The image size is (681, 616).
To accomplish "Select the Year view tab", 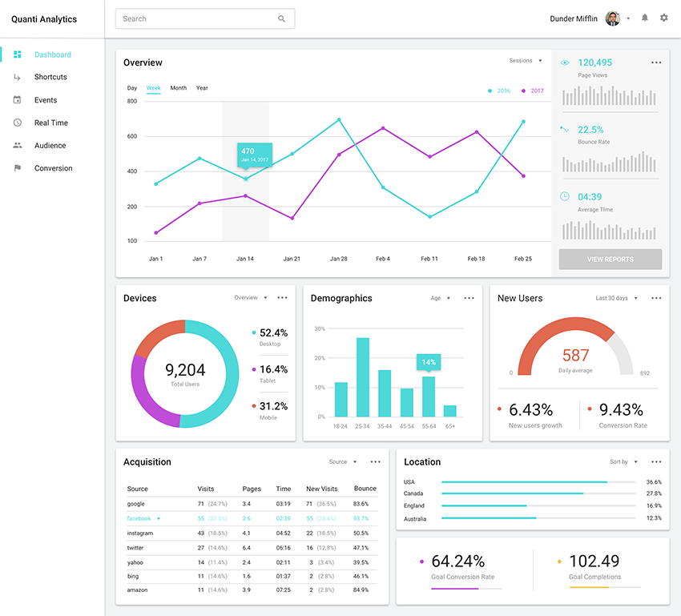I will coord(201,88).
